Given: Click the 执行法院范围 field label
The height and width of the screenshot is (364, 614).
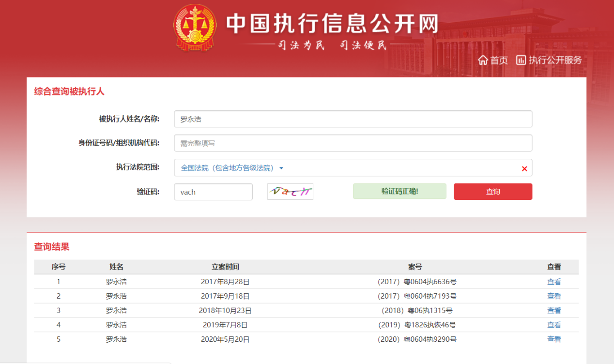Looking at the screenshot, I should coord(138,167).
